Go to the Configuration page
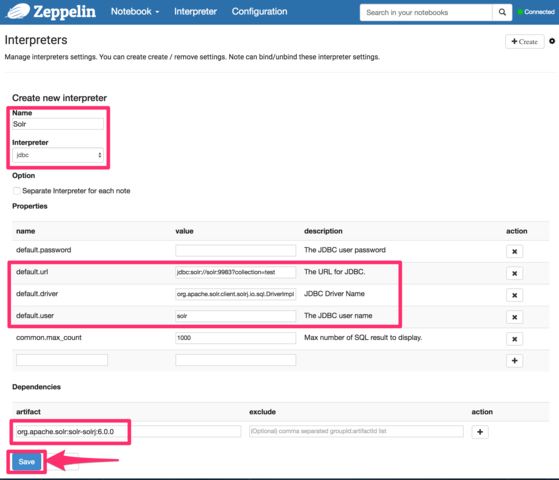The height and width of the screenshot is (480, 559). [260, 12]
